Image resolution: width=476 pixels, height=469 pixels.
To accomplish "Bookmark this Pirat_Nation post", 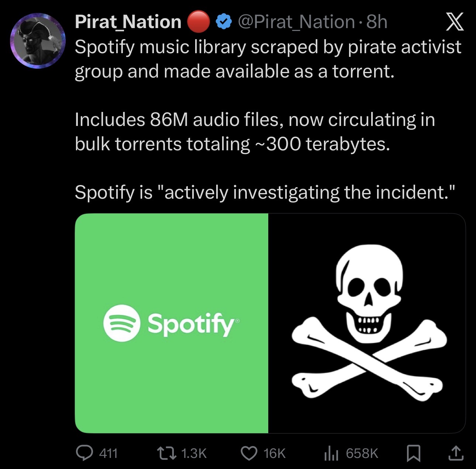I will [x=413, y=453].
